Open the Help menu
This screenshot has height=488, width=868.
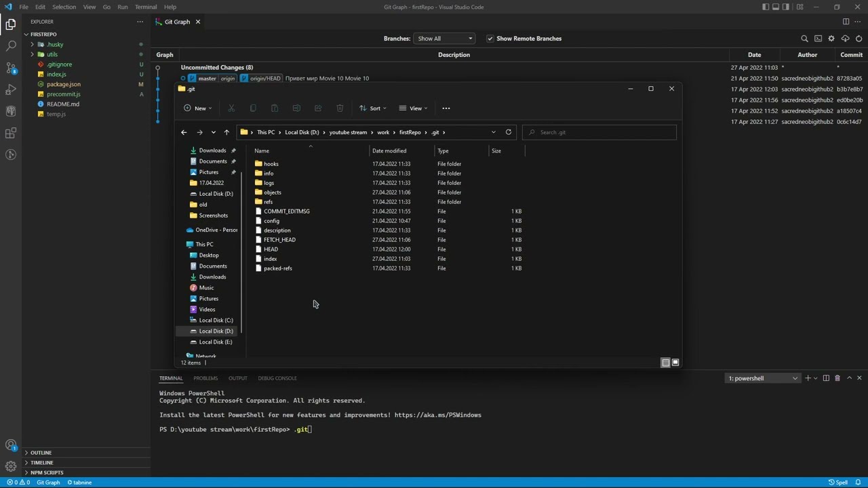[x=170, y=7]
